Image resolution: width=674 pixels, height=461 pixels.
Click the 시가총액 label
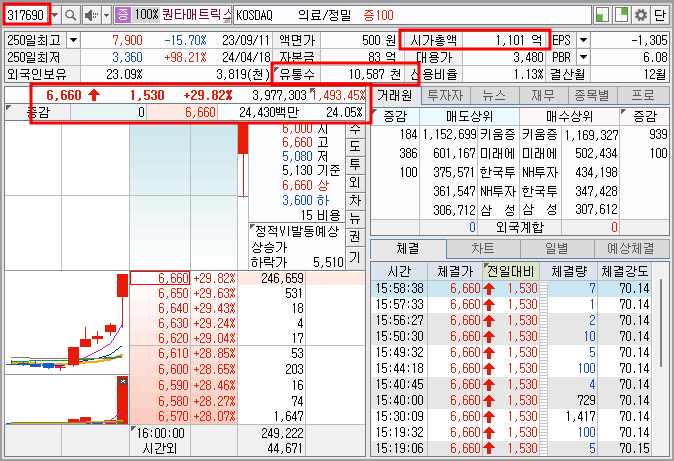433,40
